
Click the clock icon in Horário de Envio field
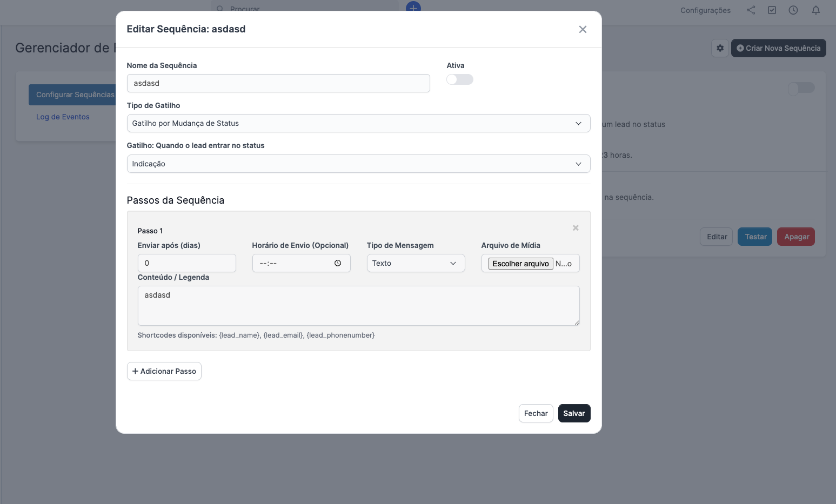pos(338,263)
